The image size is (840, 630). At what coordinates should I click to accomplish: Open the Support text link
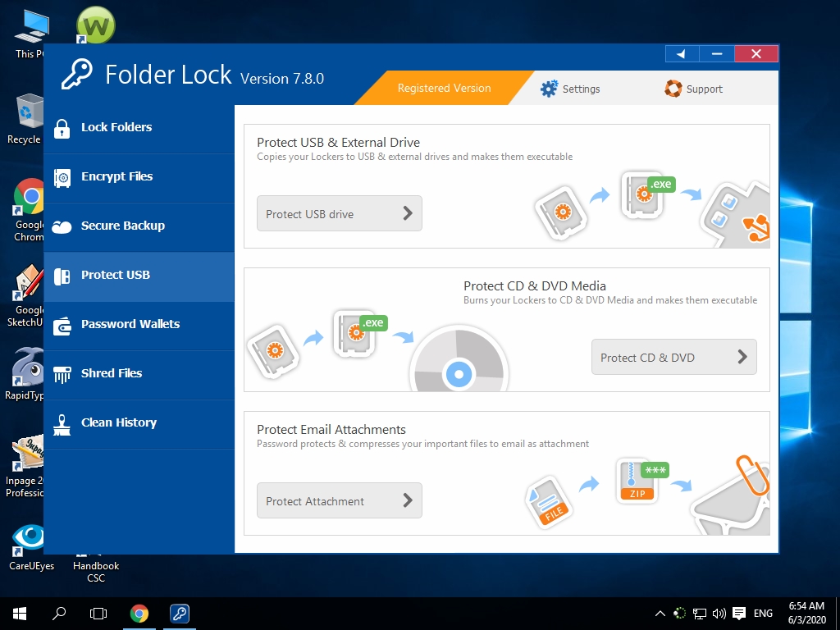(x=705, y=89)
